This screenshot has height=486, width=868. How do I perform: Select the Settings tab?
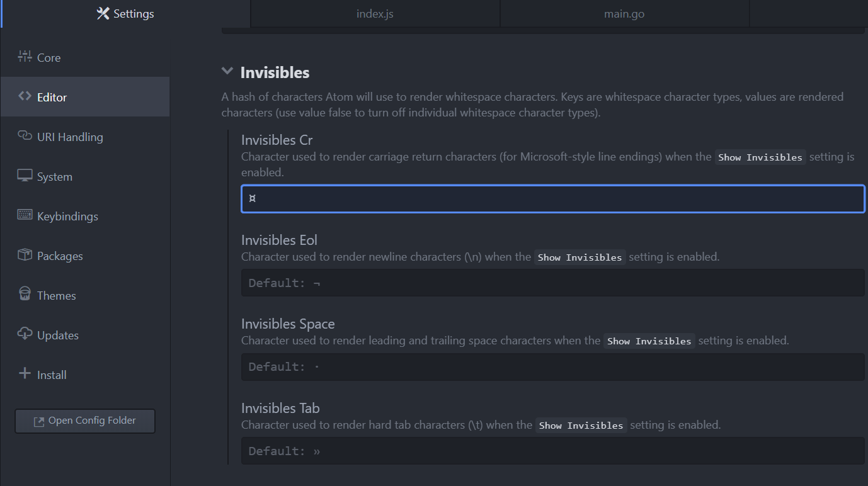[125, 14]
